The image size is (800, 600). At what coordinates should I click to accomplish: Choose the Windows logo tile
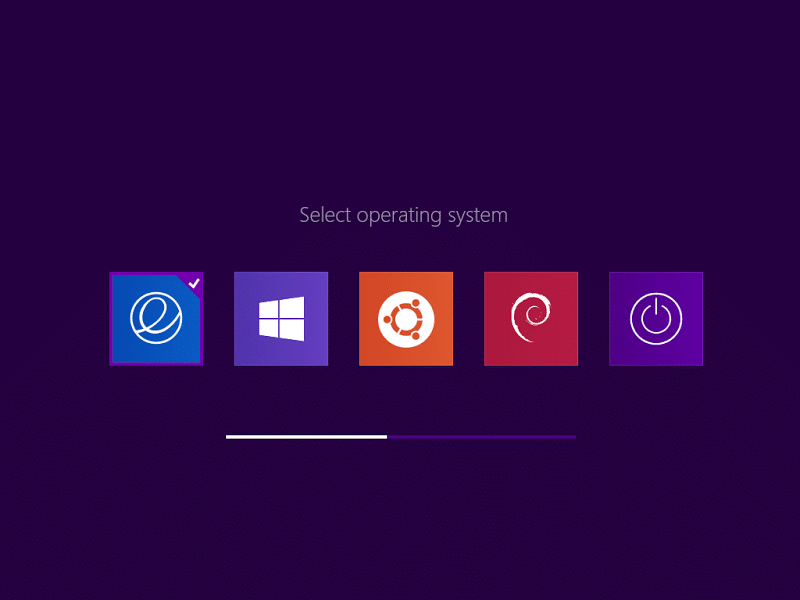281,319
